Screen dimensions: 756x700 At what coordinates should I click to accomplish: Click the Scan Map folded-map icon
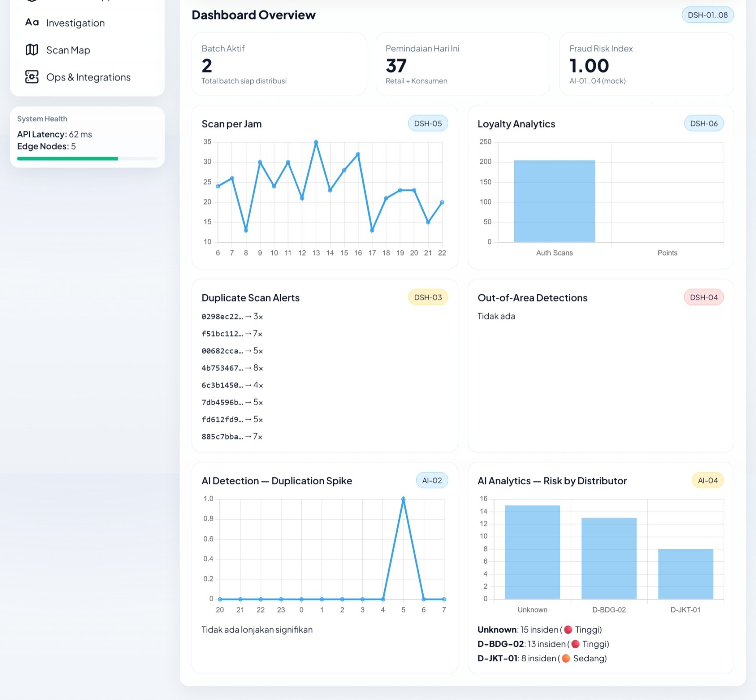coord(31,50)
